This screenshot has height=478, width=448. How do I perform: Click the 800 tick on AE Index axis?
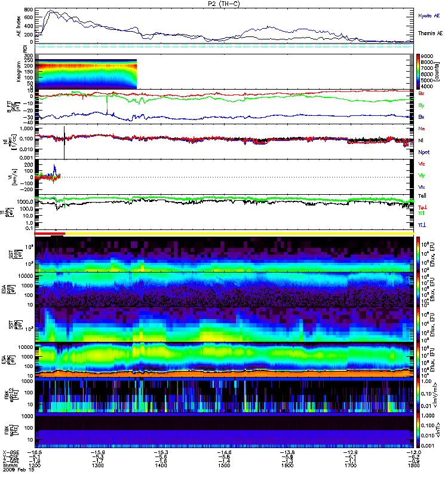(x=29, y=10)
